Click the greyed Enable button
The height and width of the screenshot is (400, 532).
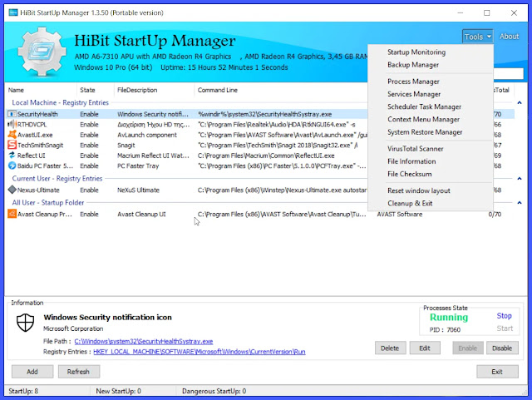468,348
